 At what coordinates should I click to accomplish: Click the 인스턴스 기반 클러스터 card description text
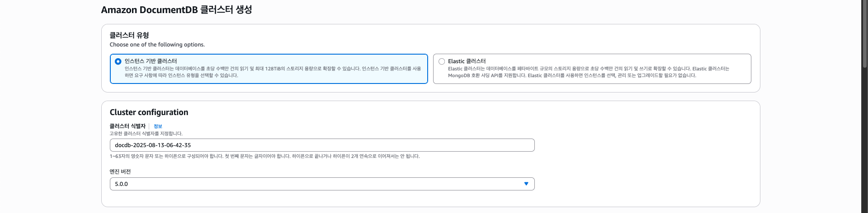(x=273, y=72)
